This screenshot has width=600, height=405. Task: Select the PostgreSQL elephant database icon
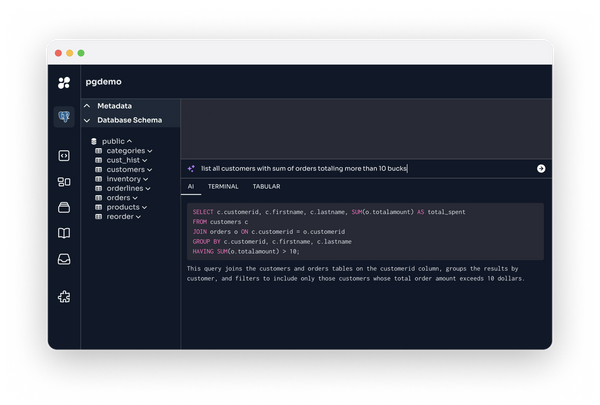(x=64, y=117)
